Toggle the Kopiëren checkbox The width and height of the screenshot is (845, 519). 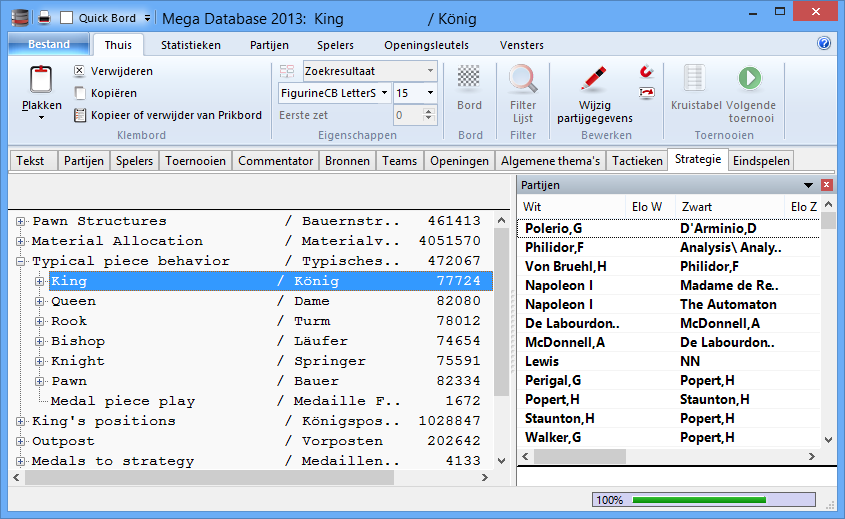80,93
